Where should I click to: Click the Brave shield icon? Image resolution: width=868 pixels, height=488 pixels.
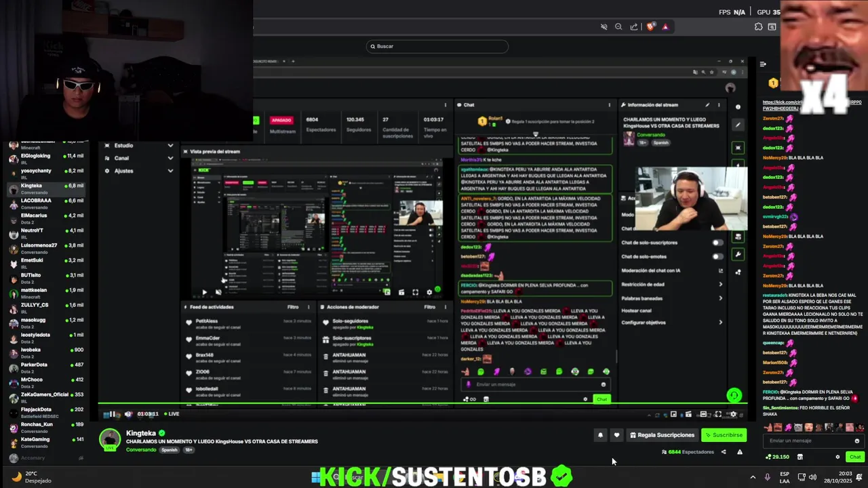click(x=650, y=27)
